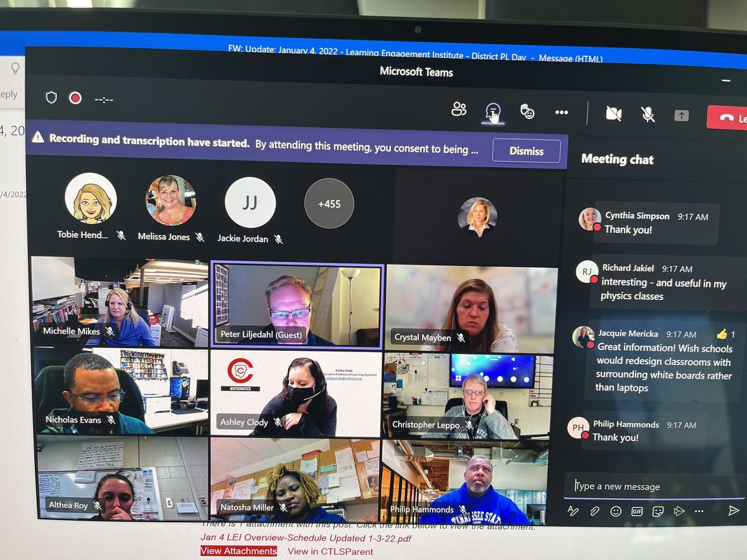
Task: Show the meeting chat panel
Action: 492,112
